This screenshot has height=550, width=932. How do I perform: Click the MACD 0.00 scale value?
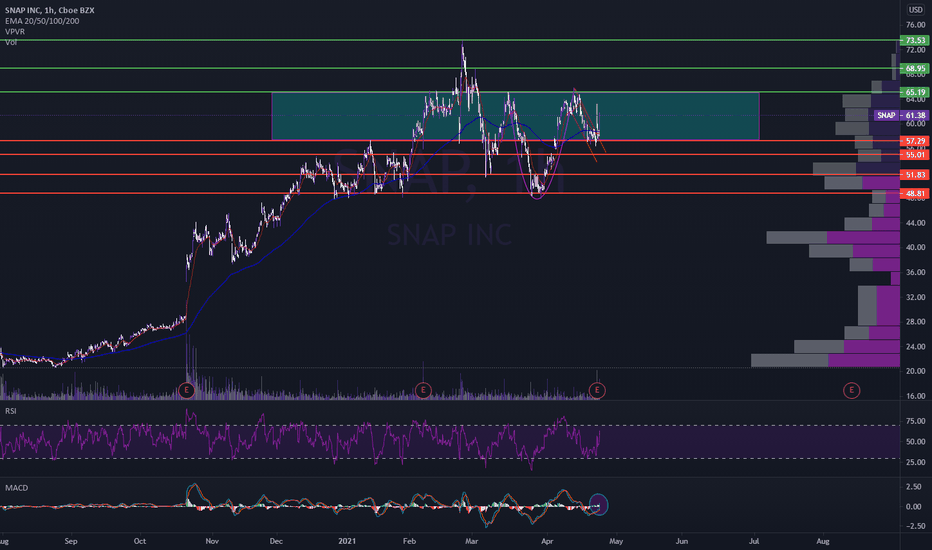point(914,507)
